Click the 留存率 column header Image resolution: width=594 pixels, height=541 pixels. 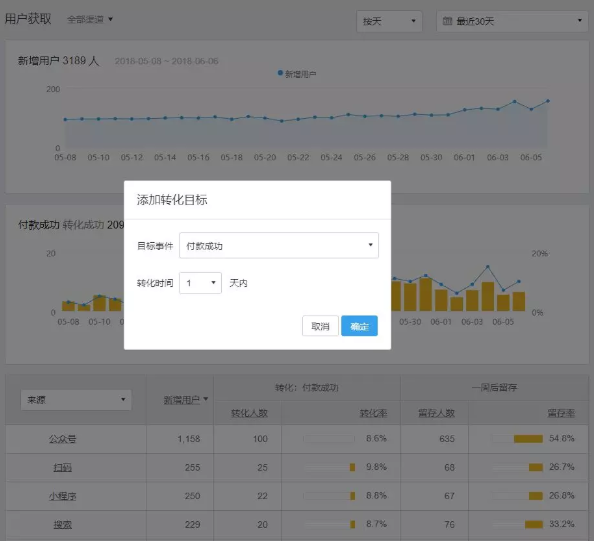point(561,413)
